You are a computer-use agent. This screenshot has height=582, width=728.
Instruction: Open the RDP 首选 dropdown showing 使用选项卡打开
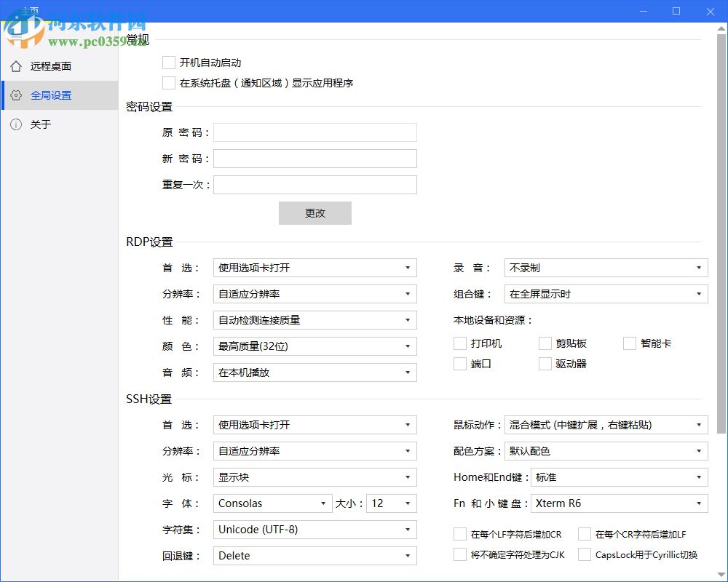pyautogui.click(x=314, y=268)
